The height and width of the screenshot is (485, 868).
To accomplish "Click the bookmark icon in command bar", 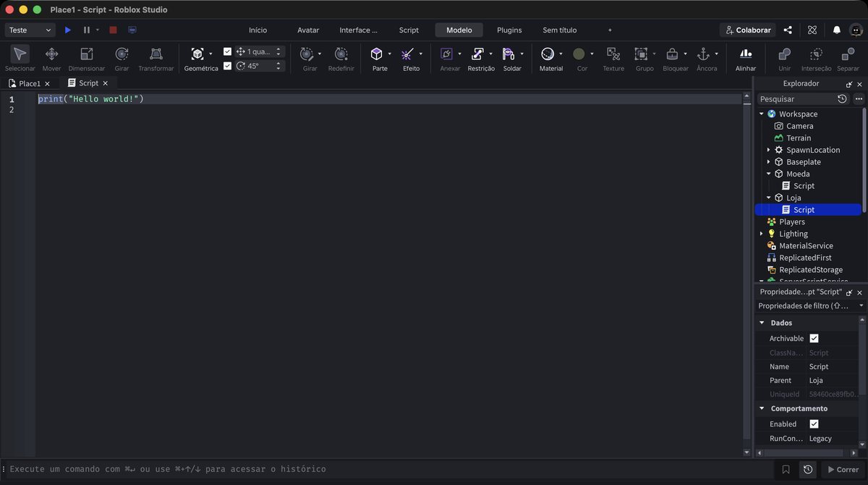I will 786,469.
